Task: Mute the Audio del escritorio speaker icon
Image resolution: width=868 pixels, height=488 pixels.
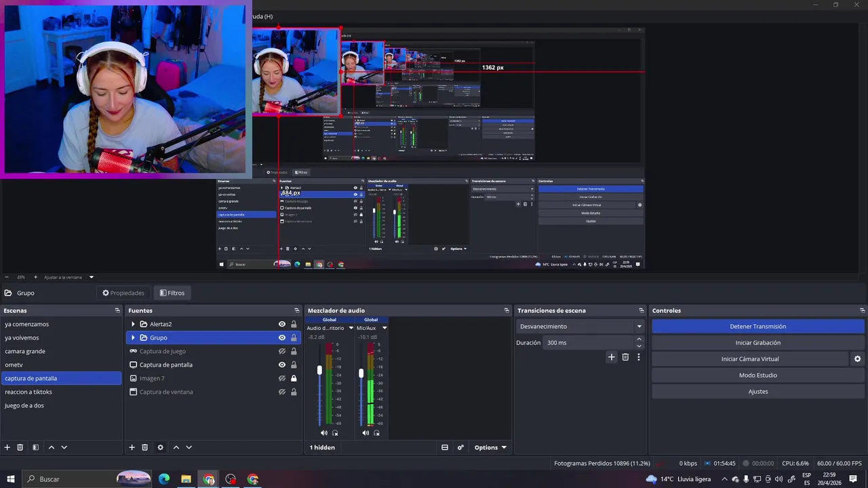Action: click(324, 433)
